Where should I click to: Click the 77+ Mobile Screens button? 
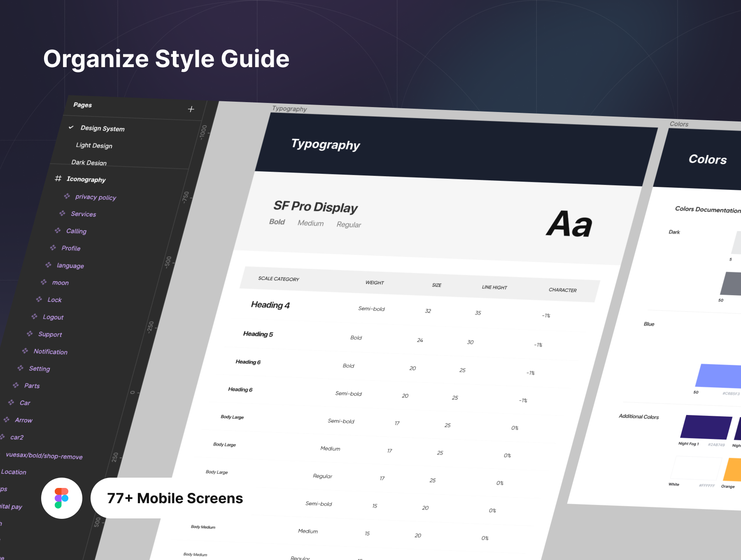tap(175, 498)
